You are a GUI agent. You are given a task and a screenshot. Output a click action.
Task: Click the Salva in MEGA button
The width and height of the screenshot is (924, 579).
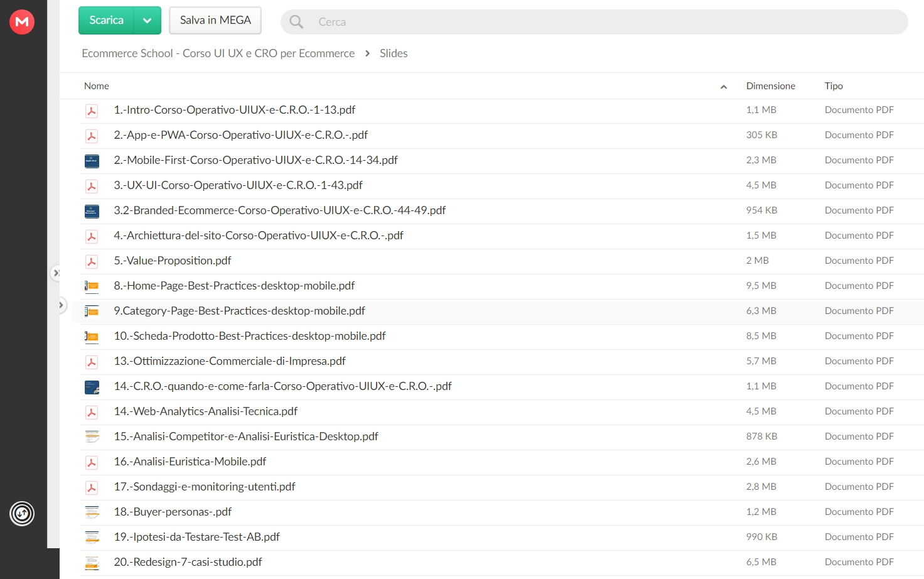215,21
